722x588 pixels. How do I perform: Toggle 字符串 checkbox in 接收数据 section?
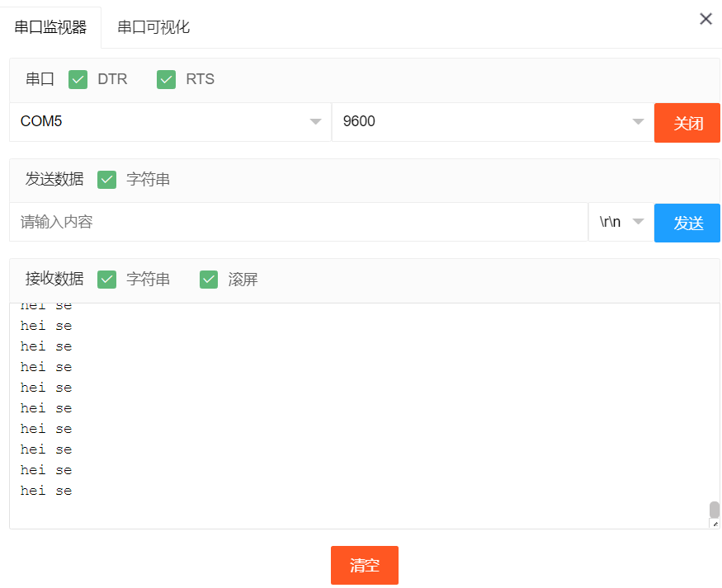(107, 280)
